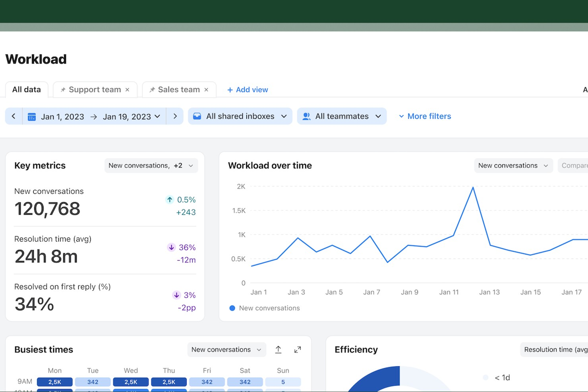
Task: Click the Add view button
Action: click(x=247, y=89)
